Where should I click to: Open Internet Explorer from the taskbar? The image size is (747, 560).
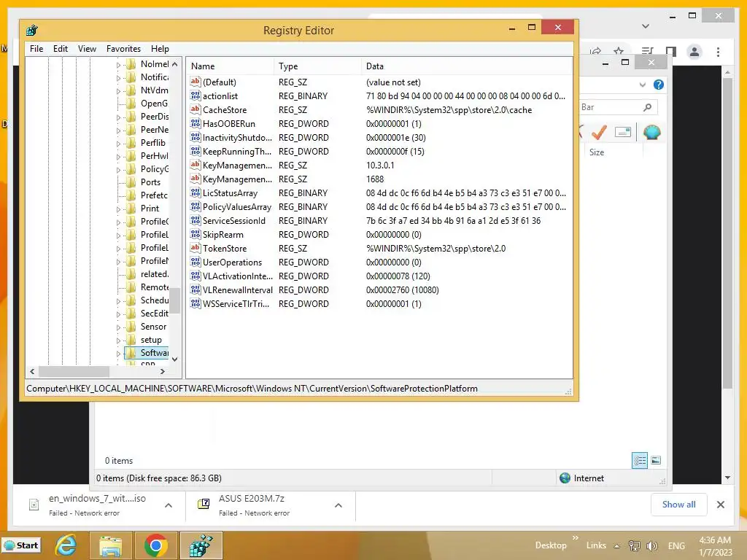click(x=66, y=545)
